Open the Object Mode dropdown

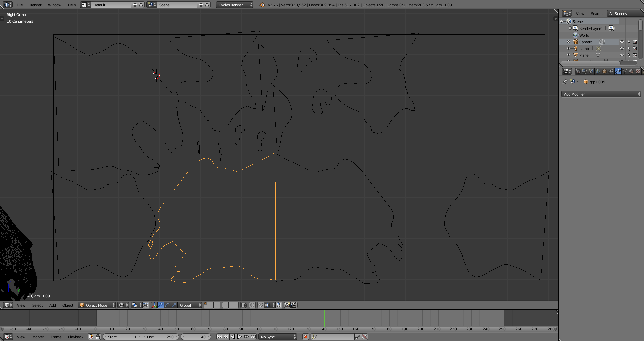click(x=97, y=305)
